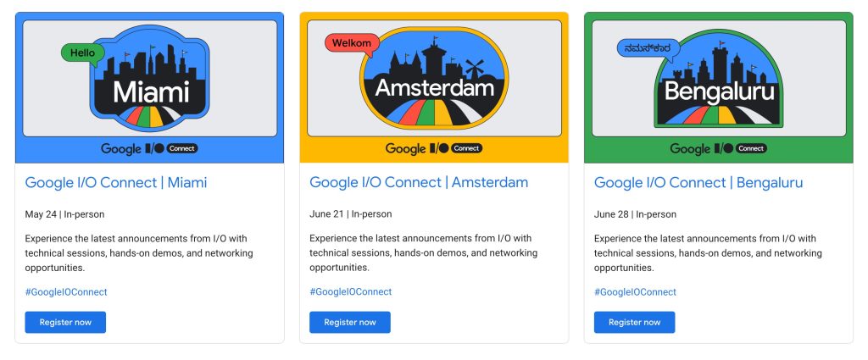Click the red Welkom speech bubble
The height and width of the screenshot is (360, 868).
pos(351,43)
